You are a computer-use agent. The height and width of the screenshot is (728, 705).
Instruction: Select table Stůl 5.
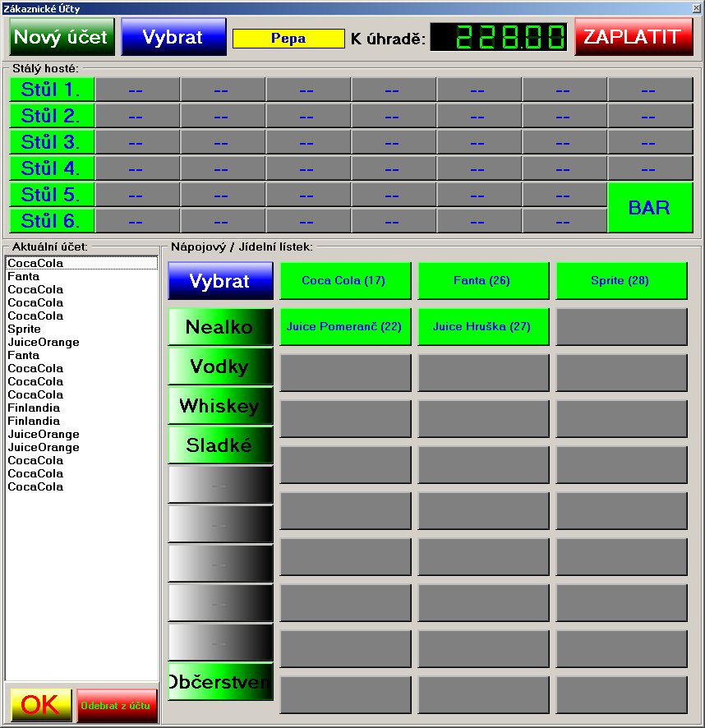[52, 195]
